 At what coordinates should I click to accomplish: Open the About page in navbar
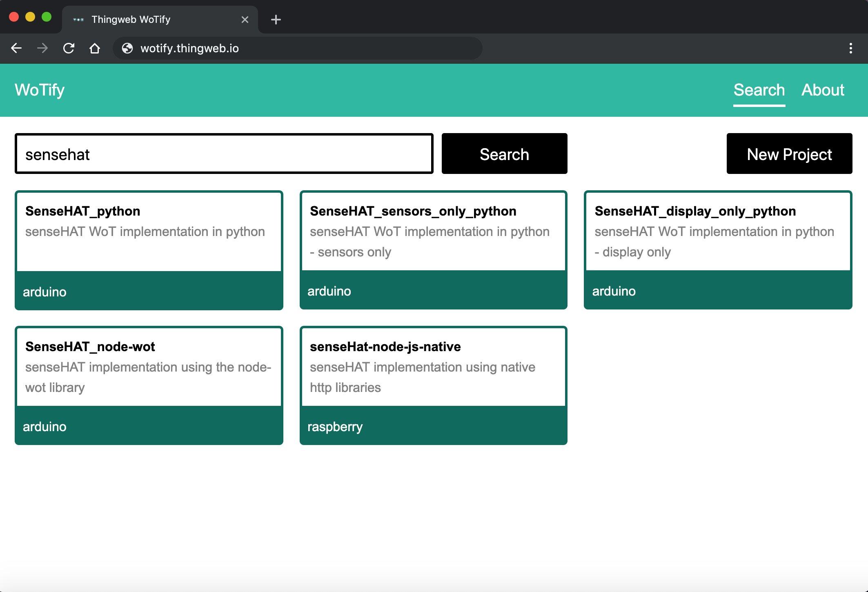[x=822, y=90]
